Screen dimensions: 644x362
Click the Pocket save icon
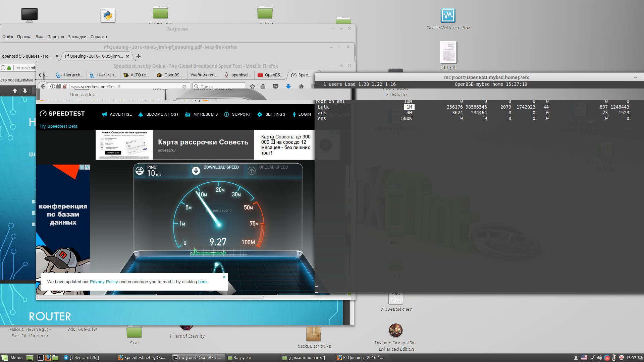click(276, 86)
